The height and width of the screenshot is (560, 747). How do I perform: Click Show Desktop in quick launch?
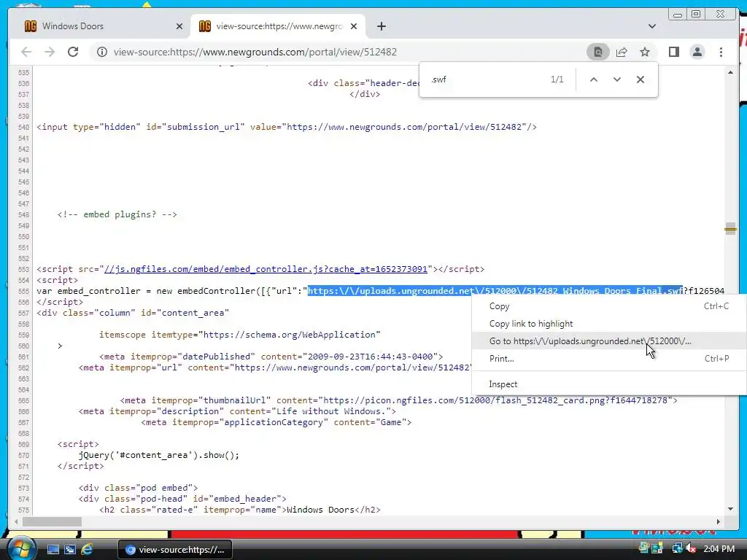(53, 550)
